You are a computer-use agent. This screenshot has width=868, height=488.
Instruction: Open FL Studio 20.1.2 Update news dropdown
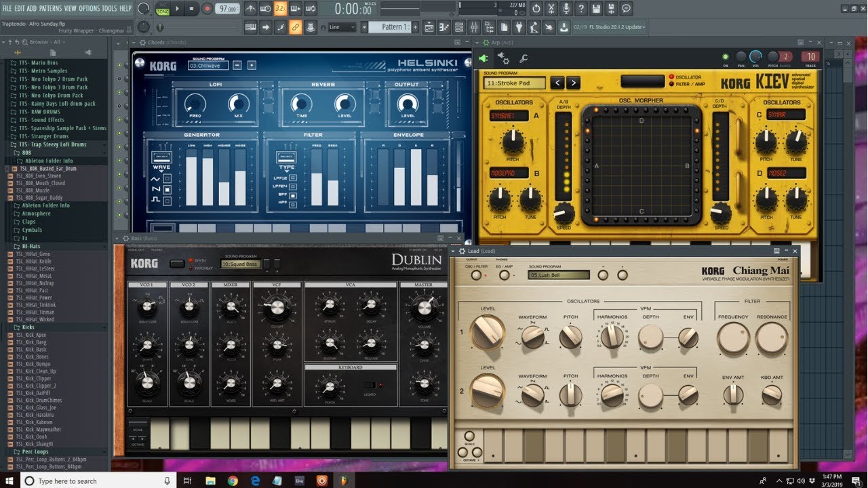[610, 27]
